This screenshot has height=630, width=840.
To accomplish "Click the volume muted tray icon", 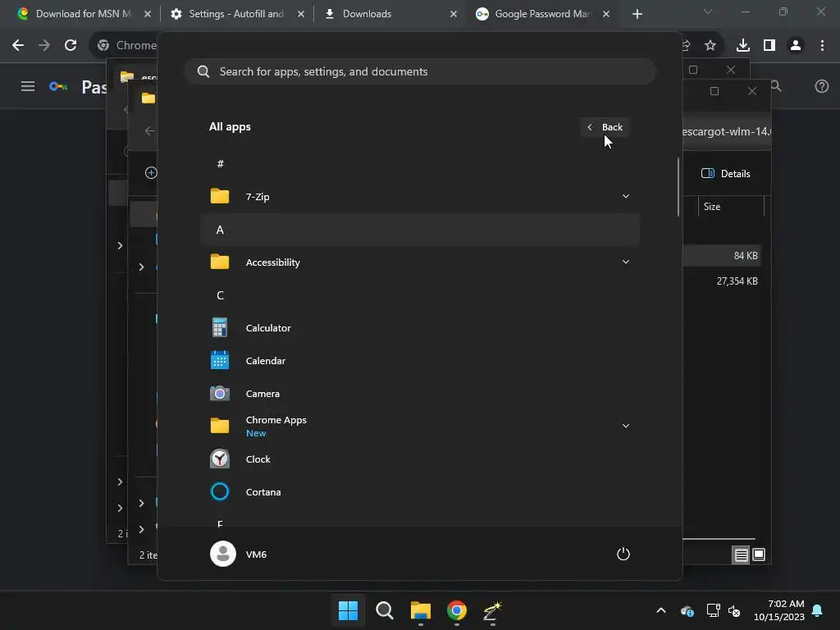I will point(734,610).
